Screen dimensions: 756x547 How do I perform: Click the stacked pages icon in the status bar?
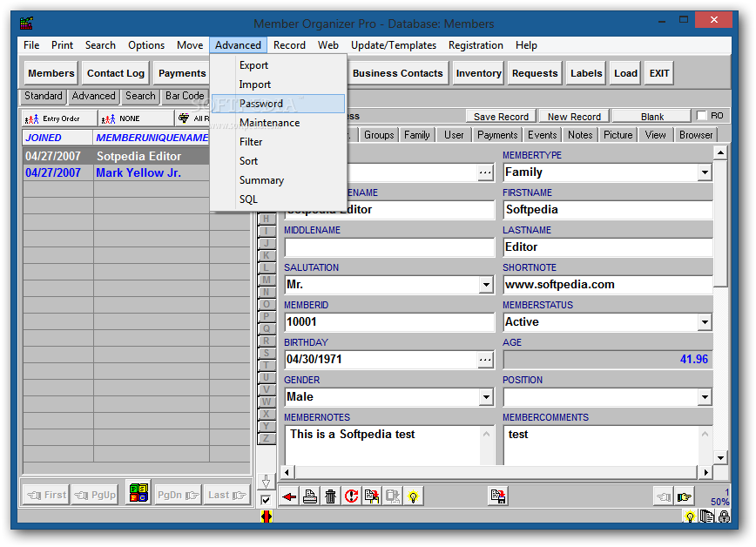707,517
